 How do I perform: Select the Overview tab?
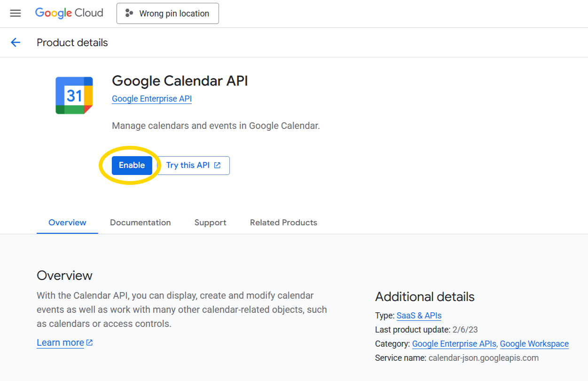click(x=67, y=222)
